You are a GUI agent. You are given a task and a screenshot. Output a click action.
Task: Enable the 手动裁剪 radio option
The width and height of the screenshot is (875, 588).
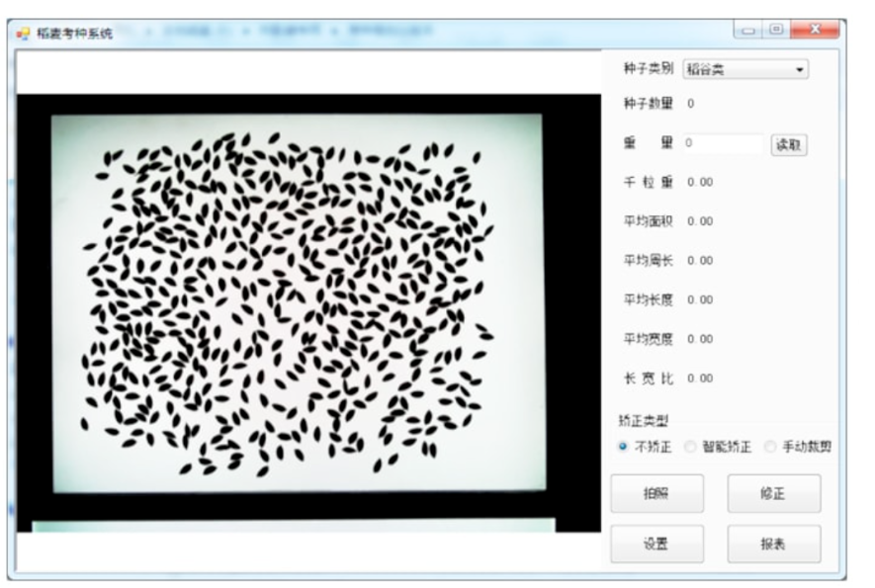[771, 447]
